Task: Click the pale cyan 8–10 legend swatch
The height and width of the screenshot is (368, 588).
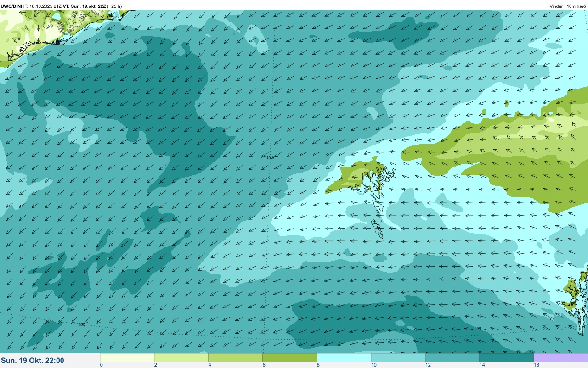Action: pos(344,357)
